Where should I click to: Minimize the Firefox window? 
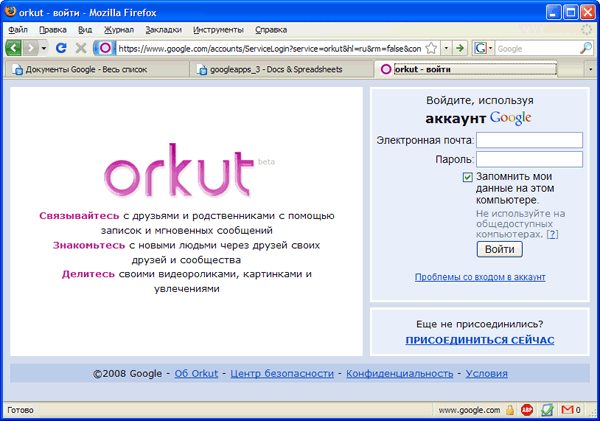point(553,13)
